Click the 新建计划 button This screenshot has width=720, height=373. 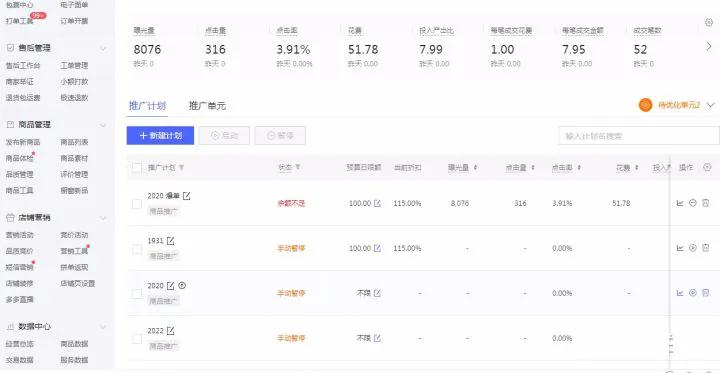click(x=160, y=136)
